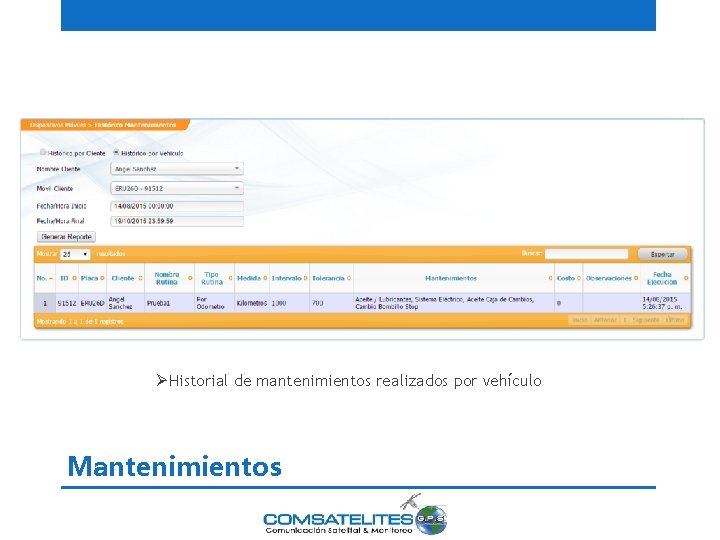Click the Exportar button
The height and width of the screenshot is (540, 720).
pyautogui.click(x=662, y=254)
